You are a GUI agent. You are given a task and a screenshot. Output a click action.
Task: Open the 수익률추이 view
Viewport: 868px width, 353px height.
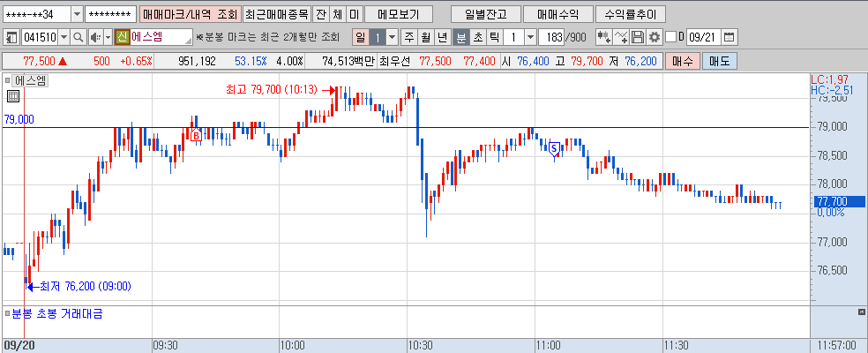click(631, 14)
